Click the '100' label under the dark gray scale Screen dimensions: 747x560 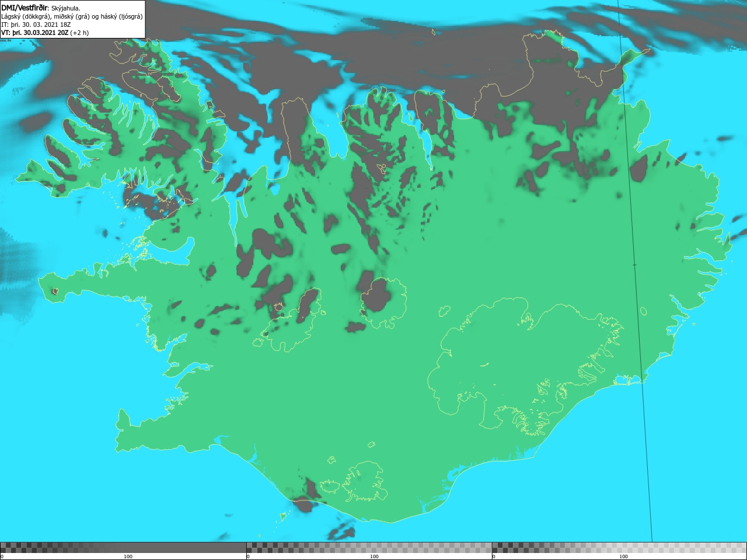click(128, 556)
